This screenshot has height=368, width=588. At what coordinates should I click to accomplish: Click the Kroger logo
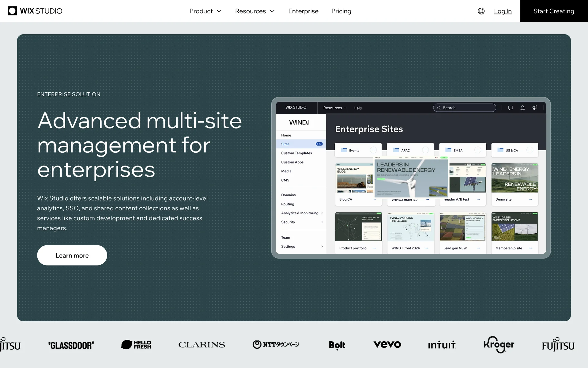coord(499,345)
